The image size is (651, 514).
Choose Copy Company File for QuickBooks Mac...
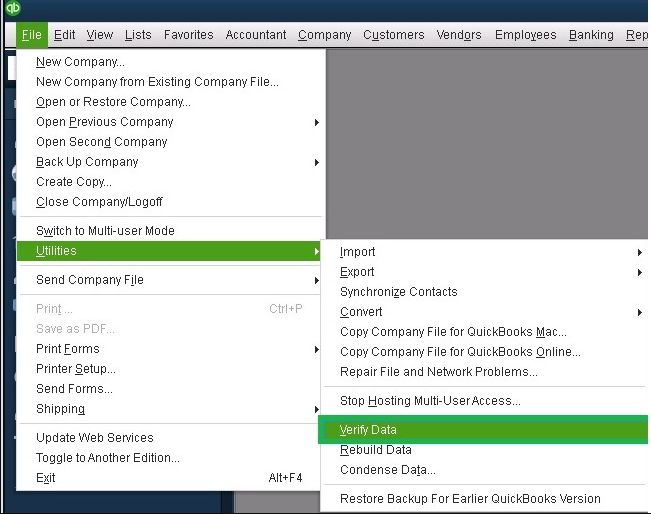(485, 332)
